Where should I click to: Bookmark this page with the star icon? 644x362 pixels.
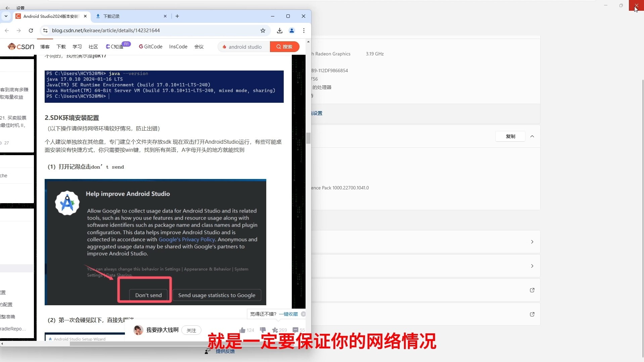click(263, 31)
